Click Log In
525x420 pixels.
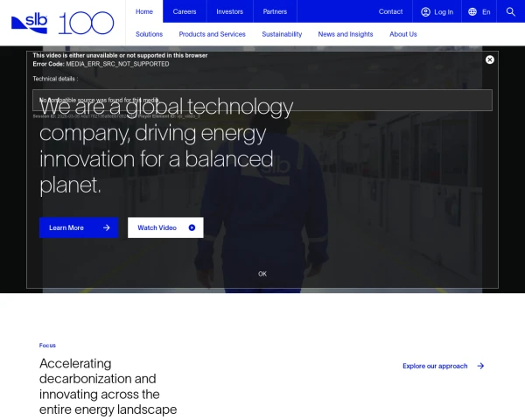pyautogui.click(x=437, y=12)
